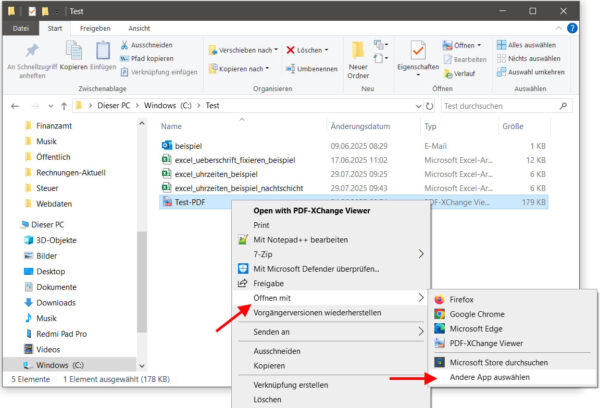
Task: Switch to the Ansicht ribbon tab
Action: coord(139,28)
